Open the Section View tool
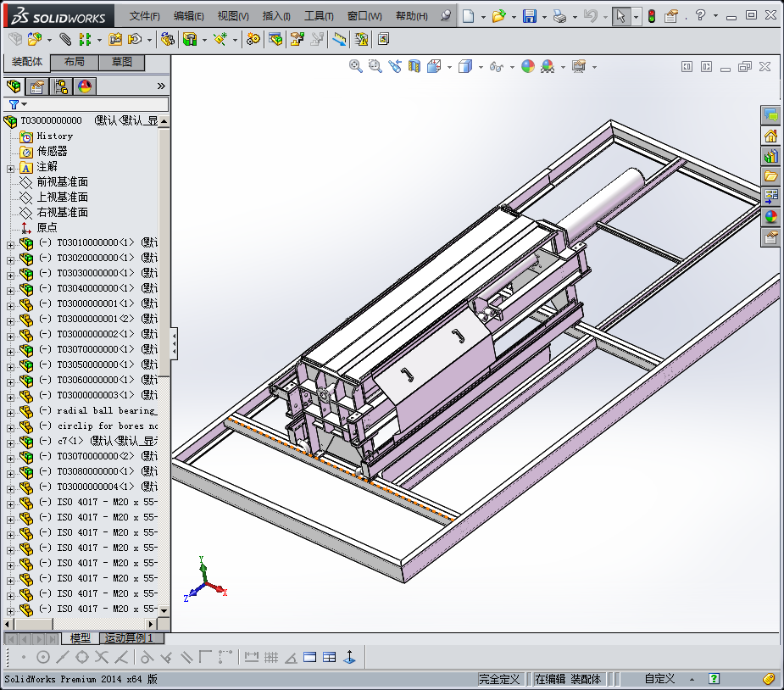The image size is (784, 690). 414,66
